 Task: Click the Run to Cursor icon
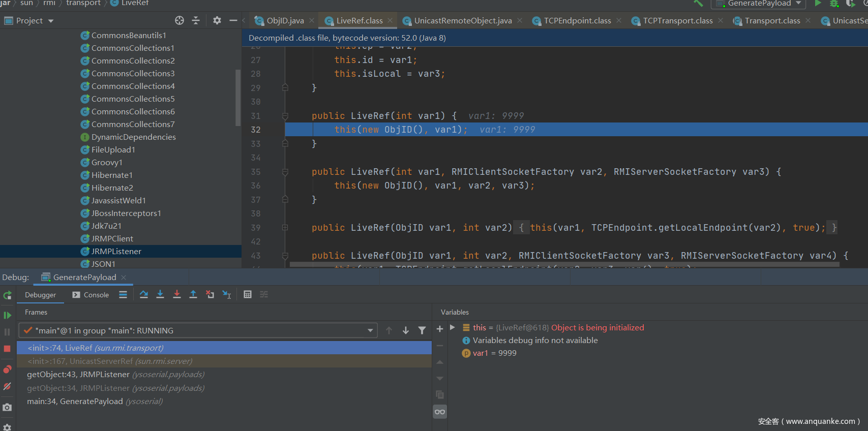click(227, 294)
